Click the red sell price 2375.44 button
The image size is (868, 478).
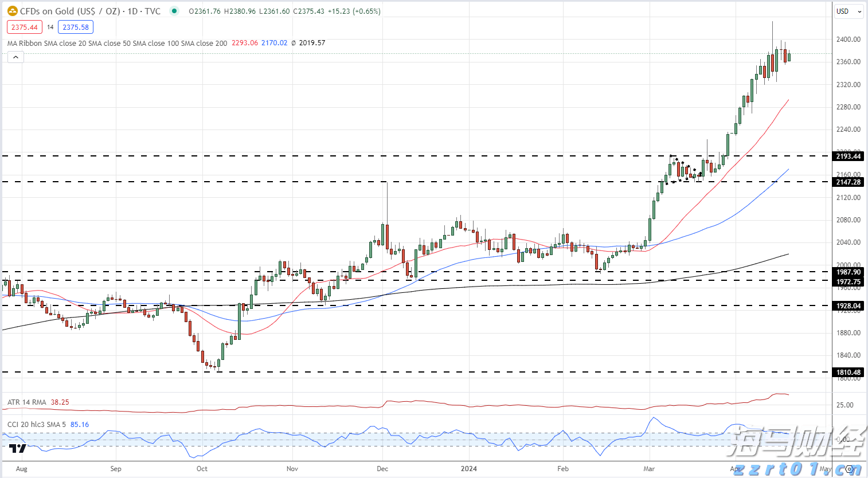tap(25, 27)
